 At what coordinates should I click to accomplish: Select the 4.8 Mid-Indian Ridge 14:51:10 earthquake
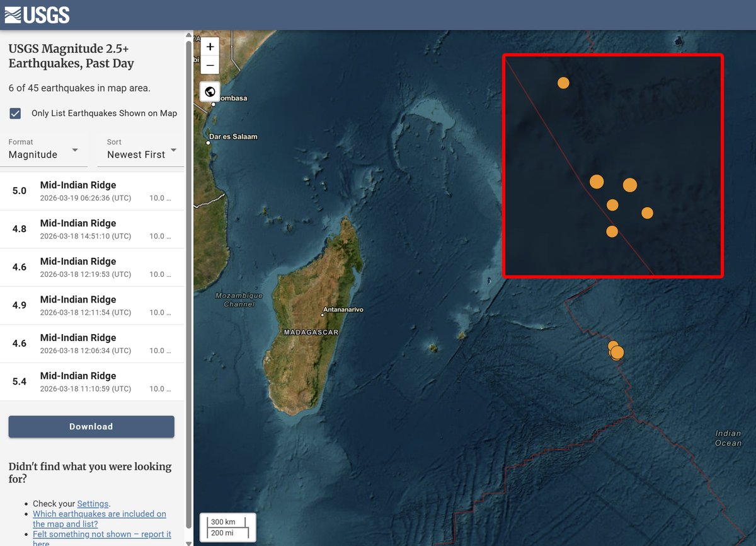(92, 229)
